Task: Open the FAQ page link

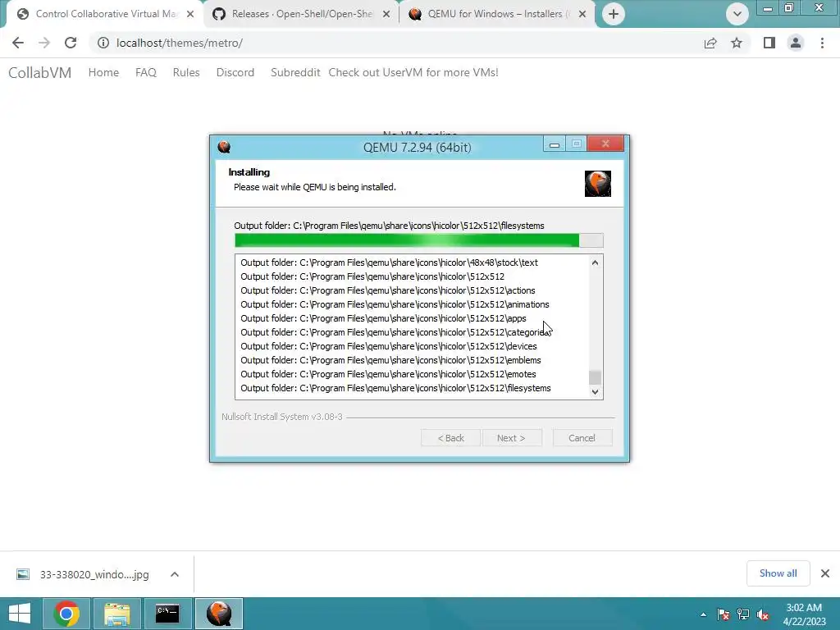Action: pos(146,72)
